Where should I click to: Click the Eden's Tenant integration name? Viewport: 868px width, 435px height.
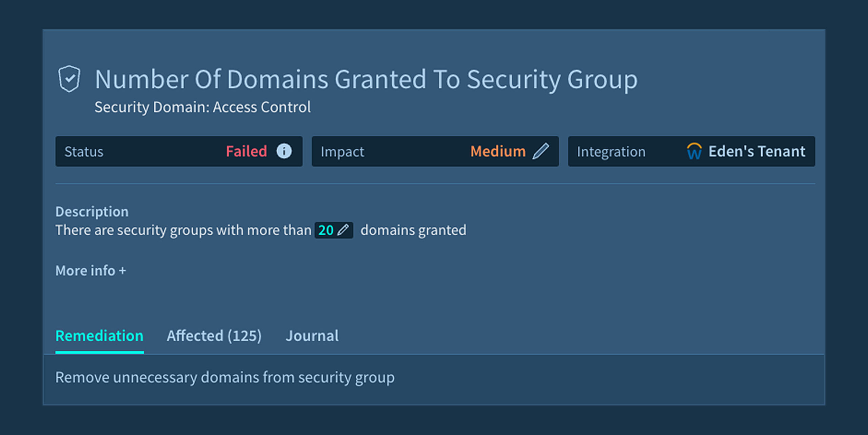pyautogui.click(x=756, y=151)
